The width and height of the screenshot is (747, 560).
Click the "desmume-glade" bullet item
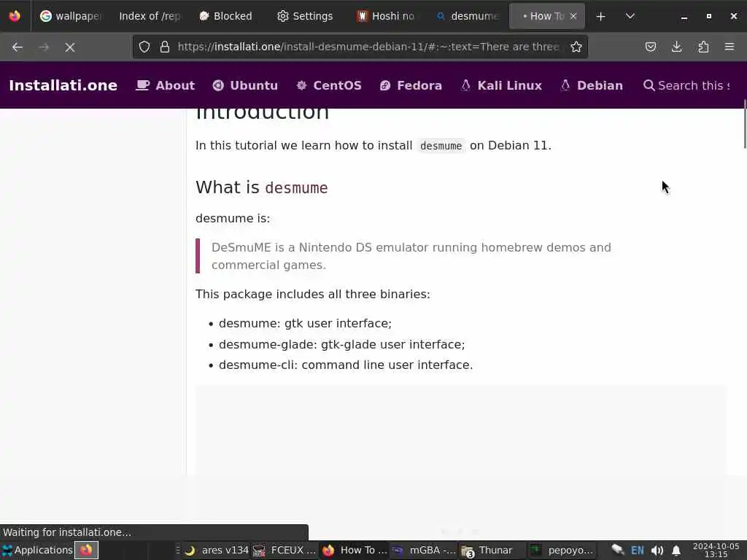(x=341, y=344)
